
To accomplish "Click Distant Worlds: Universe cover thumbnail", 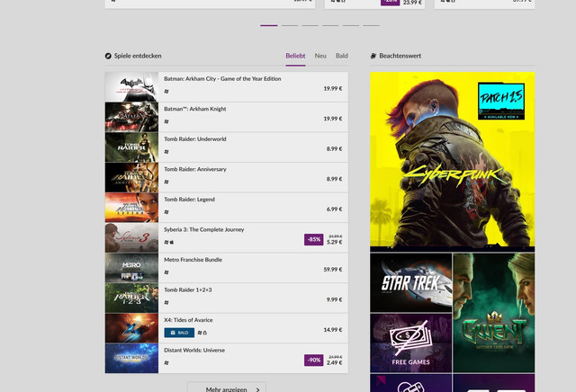I will tap(131, 358).
